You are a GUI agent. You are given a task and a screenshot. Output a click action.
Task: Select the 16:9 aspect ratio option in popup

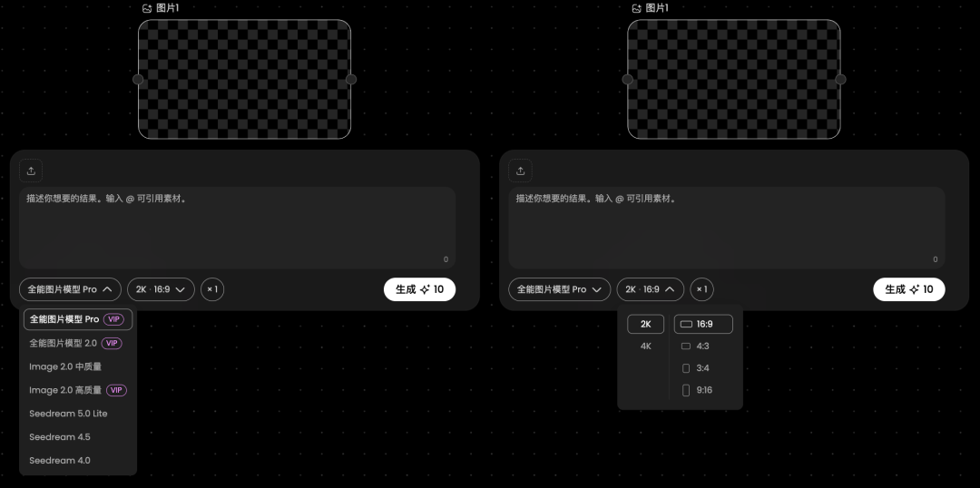703,325
